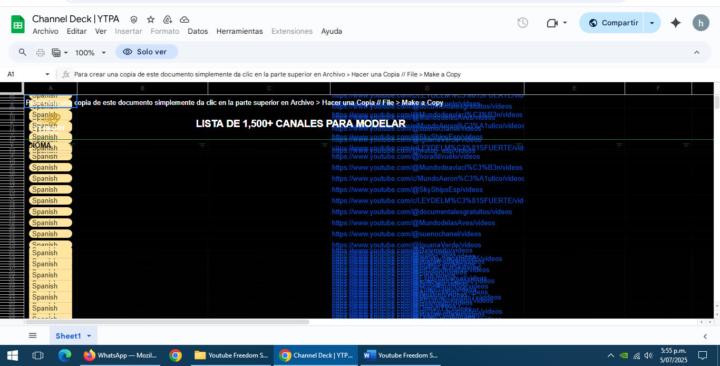Open the documentalesgratuitos YouTube link

(422, 212)
